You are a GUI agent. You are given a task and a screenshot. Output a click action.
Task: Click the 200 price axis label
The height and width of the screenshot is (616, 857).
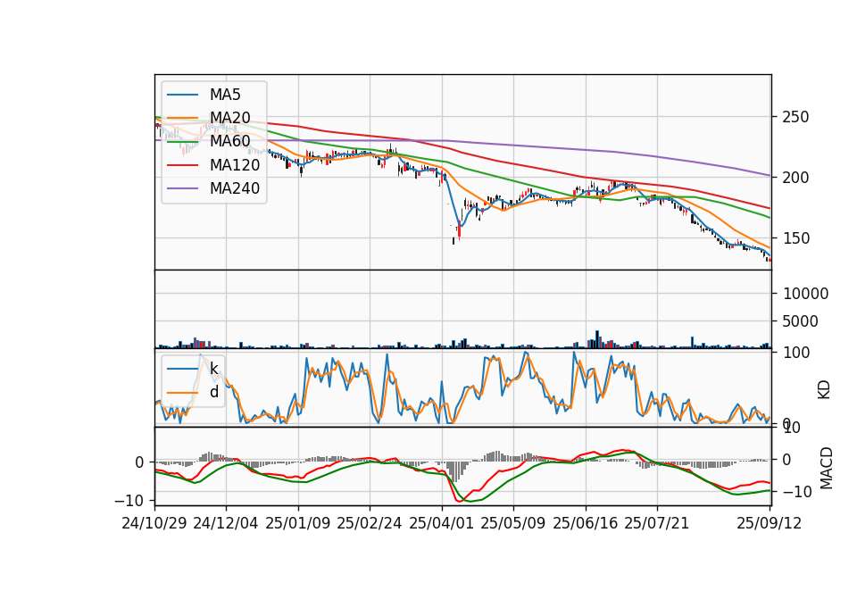point(795,178)
